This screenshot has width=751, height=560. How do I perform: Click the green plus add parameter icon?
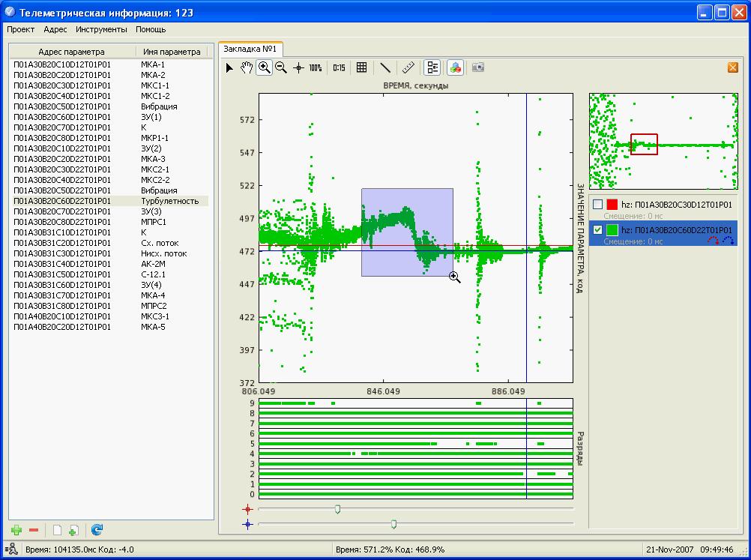(16, 530)
